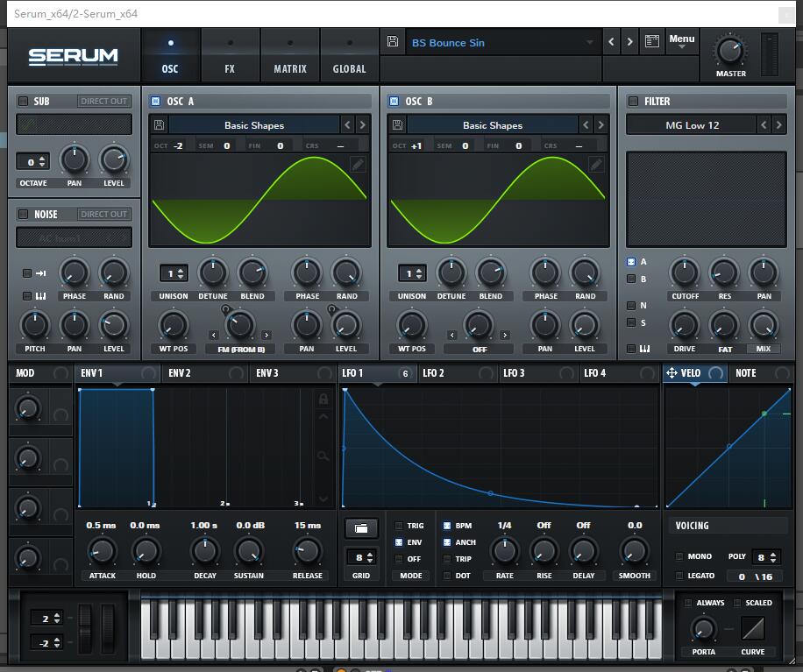Click the MASTER volume knob

(x=730, y=50)
